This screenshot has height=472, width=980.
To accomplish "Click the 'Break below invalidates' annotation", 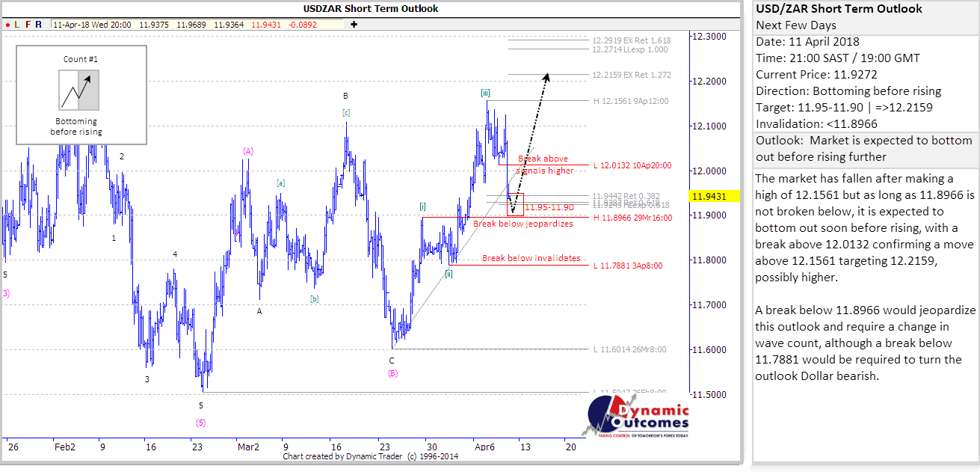I will click(x=531, y=258).
